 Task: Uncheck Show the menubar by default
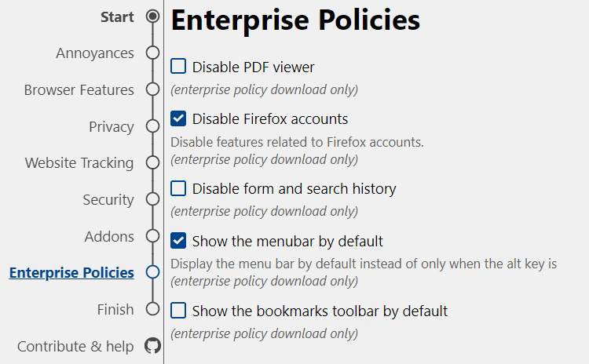(179, 241)
